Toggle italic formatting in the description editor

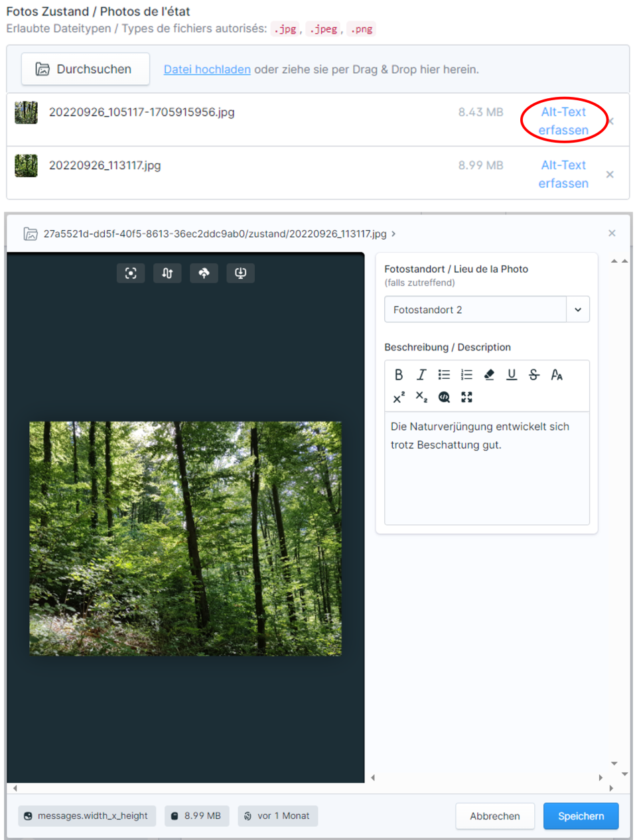pos(421,375)
